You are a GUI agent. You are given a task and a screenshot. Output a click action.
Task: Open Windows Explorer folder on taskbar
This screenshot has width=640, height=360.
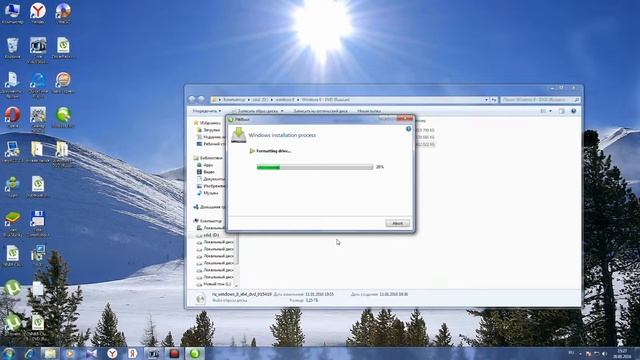pyautogui.click(x=50, y=354)
